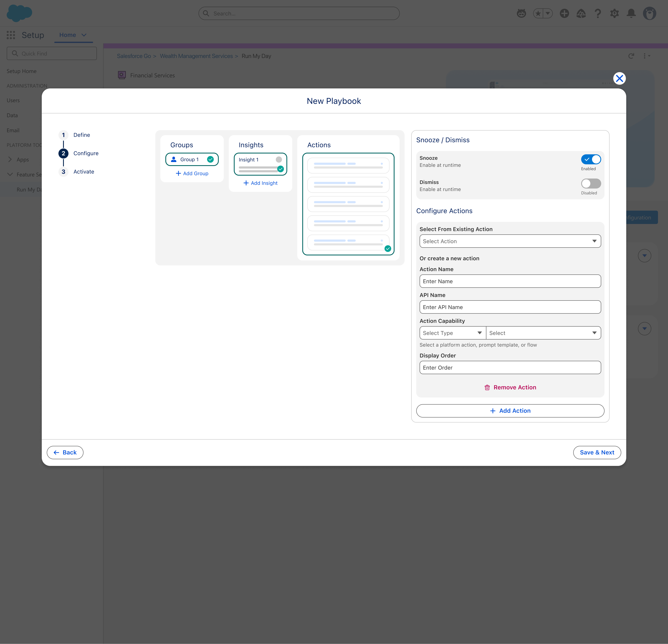This screenshot has height=644, width=668.
Task: Click the help question mark icon
Action: [598, 13]
